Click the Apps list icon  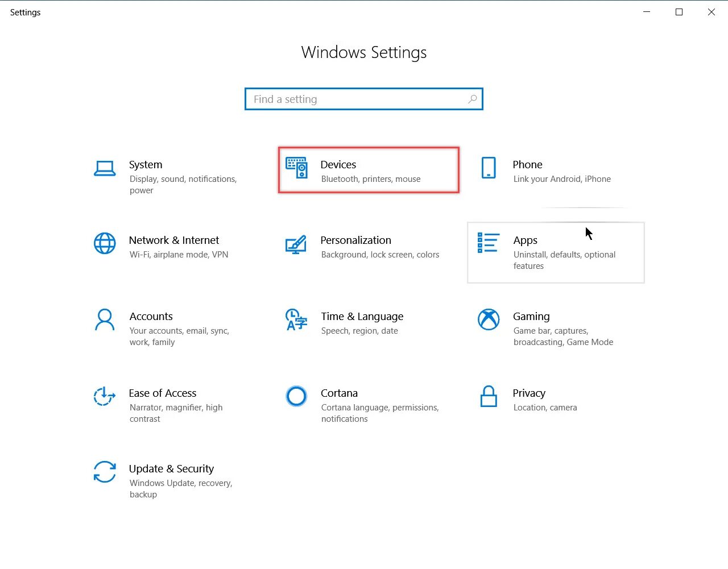click(x=488, y=243)
